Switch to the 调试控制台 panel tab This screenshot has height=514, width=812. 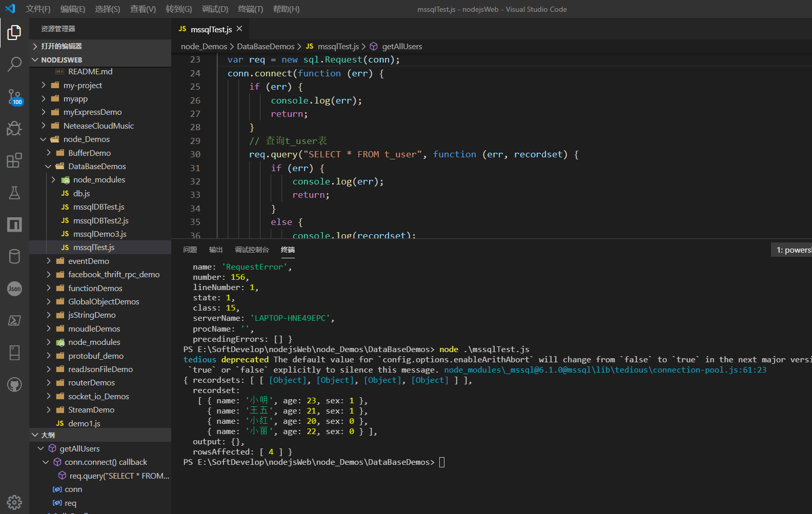point(252,250)
